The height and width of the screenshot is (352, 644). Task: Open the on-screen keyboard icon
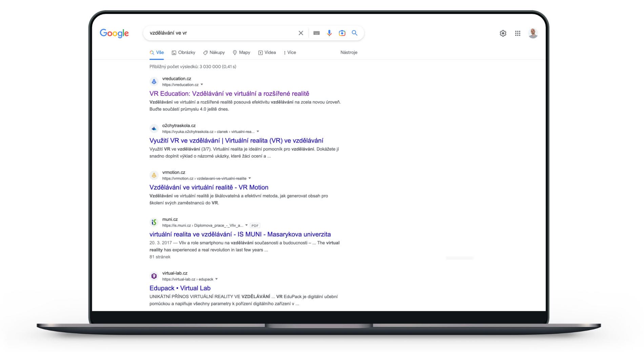click(x=317, y=33)
